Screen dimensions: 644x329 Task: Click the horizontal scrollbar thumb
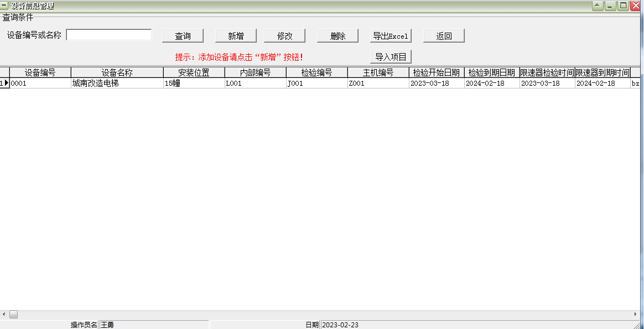coord(13,314)
